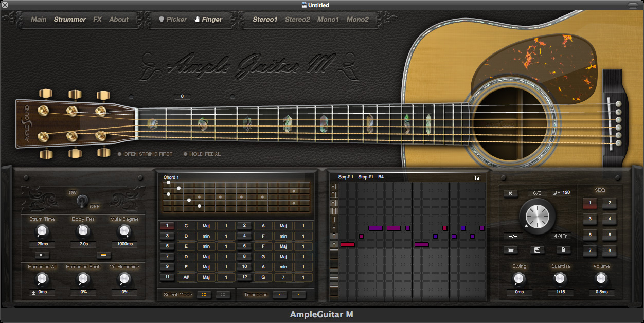Select the 4/4Tri time signature

pyautogui.click(x=560, y=237)
